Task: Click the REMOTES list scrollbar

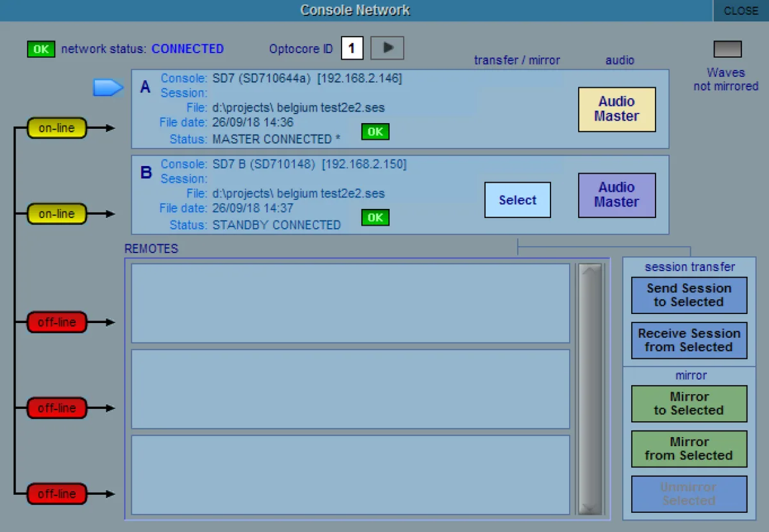Action: 590,388
